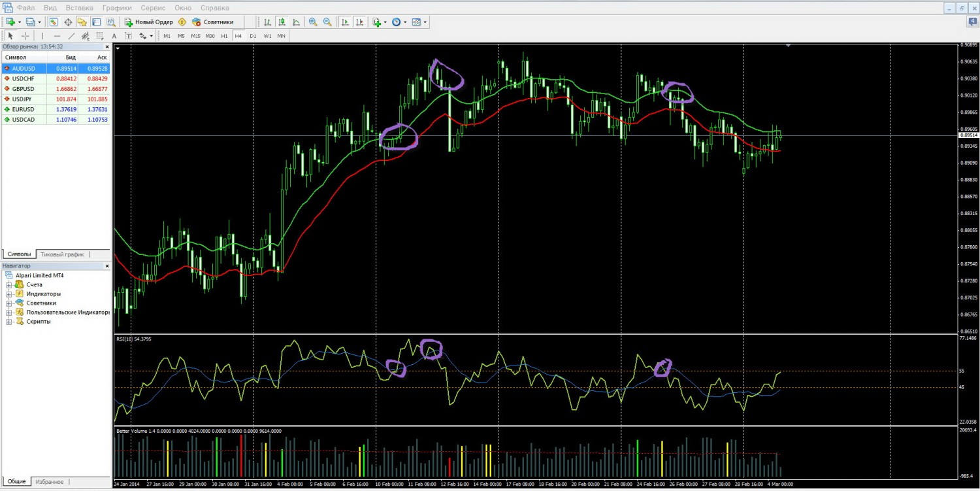Click the Arrows objects icon
Screen dimensions: 980x491
(x=143, y=36)
